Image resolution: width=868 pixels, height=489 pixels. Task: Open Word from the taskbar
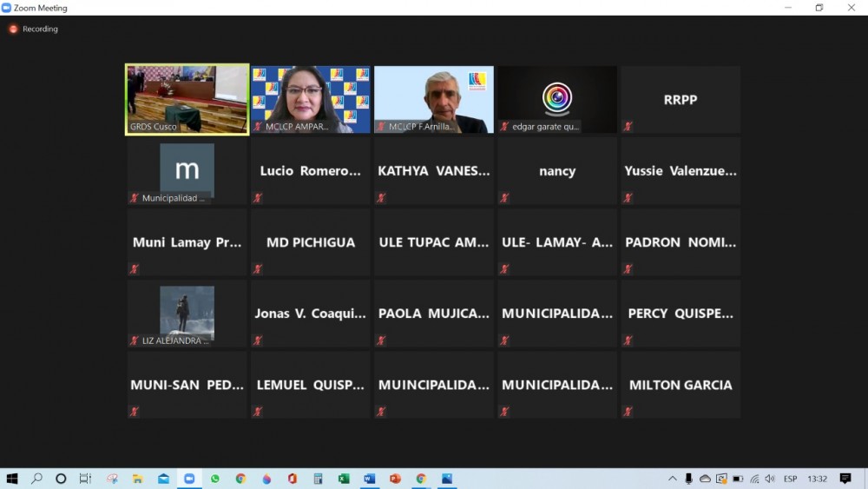[x=369, y=479]
